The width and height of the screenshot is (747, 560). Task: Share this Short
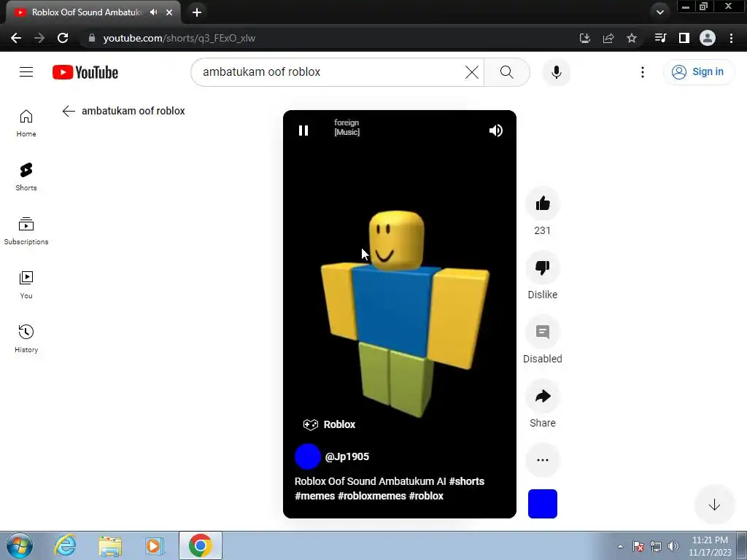543,396
